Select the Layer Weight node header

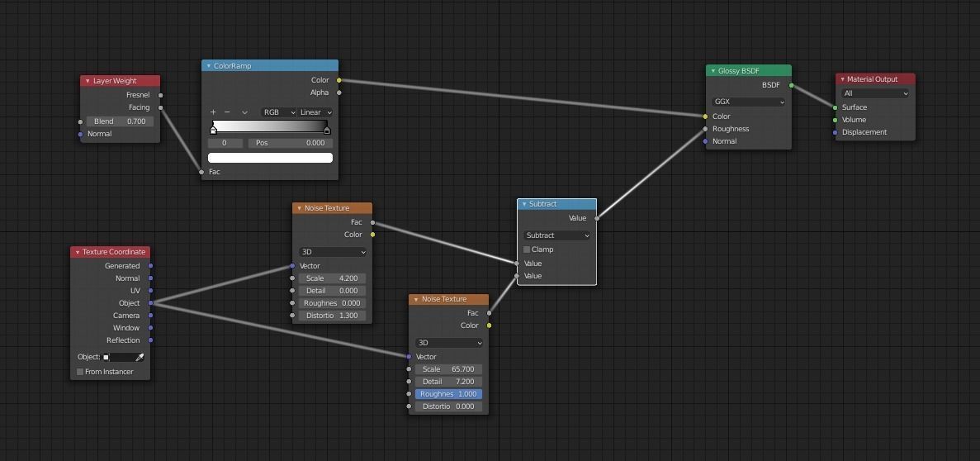[x=120, y=81]
